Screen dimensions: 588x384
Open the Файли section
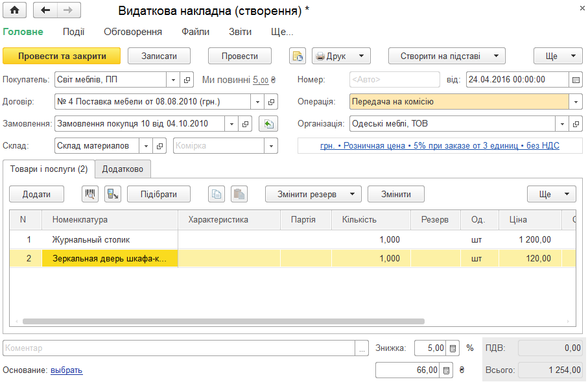195,32
